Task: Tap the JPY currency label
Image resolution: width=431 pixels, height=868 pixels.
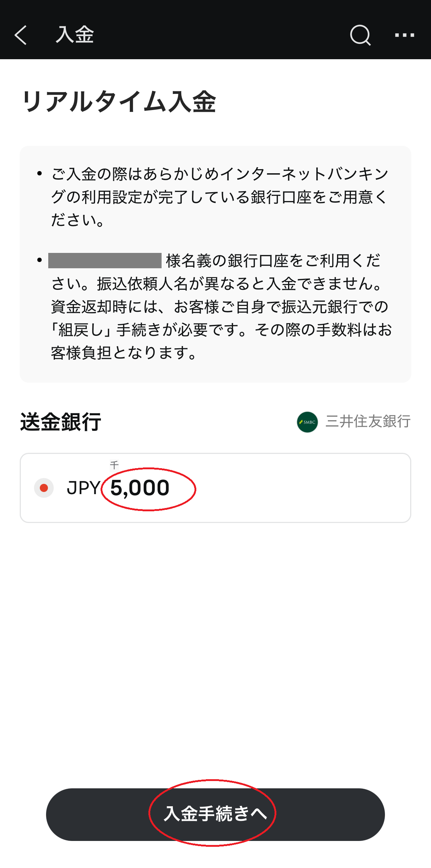Action: [83, 488]
